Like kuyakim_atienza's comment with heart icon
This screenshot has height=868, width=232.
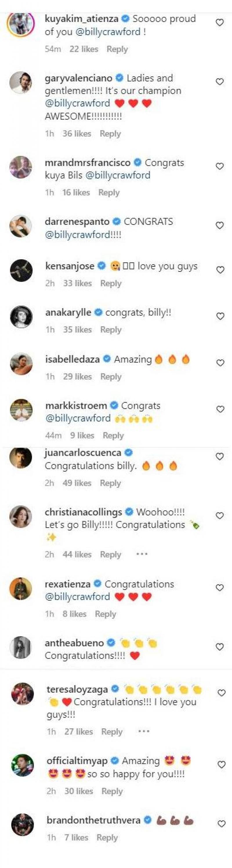pyautogui.click(x=220, y=23)
